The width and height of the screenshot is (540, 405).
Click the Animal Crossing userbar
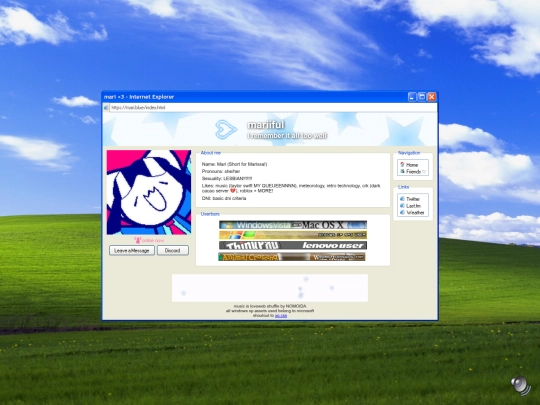point(292,257)
